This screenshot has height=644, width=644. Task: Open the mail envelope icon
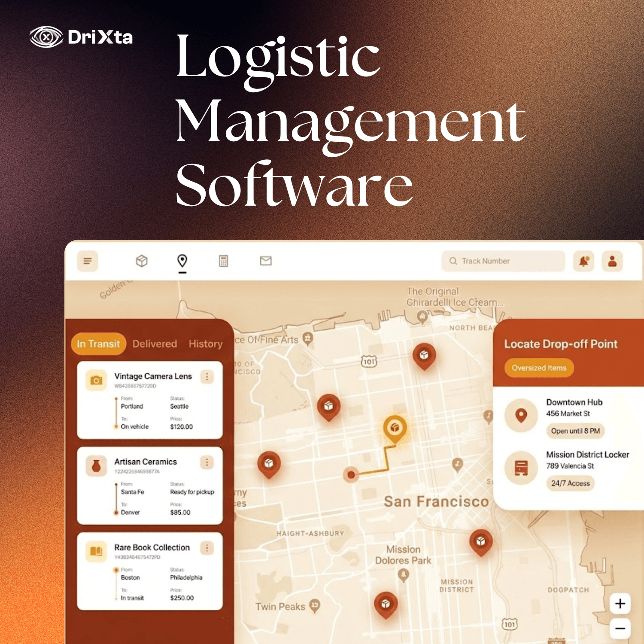click(266, 261)
